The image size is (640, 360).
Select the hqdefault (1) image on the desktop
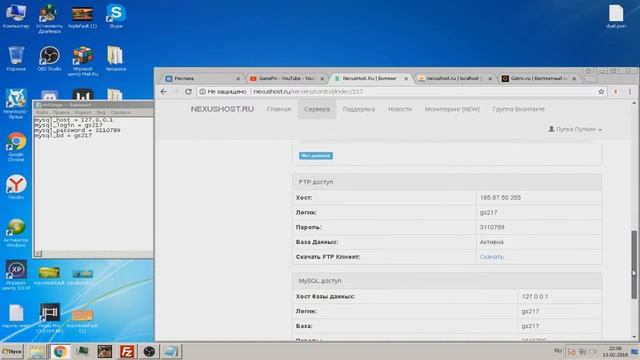[82, 16]
